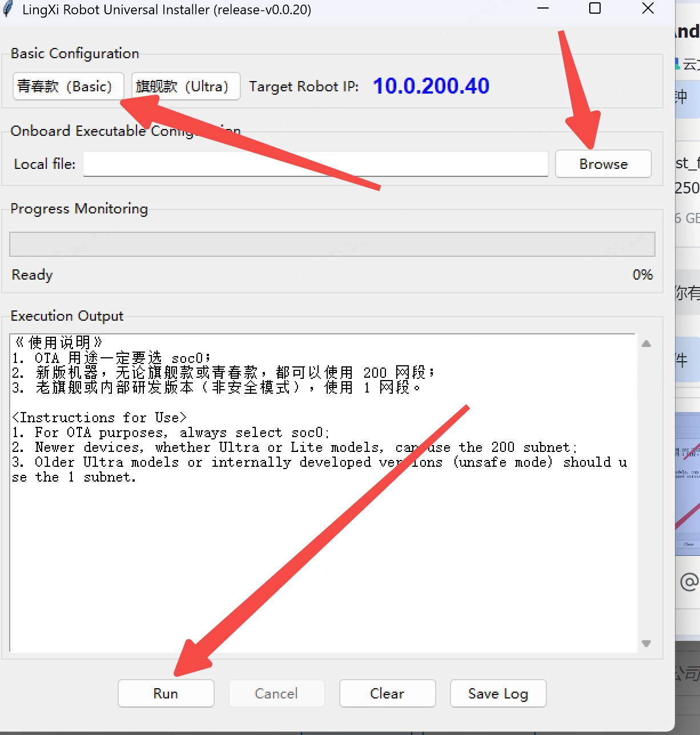Click the LingXi installer feather title icon
Image resolution: width=700 pixels, height=735 pixels.
[x=8, y=9]
